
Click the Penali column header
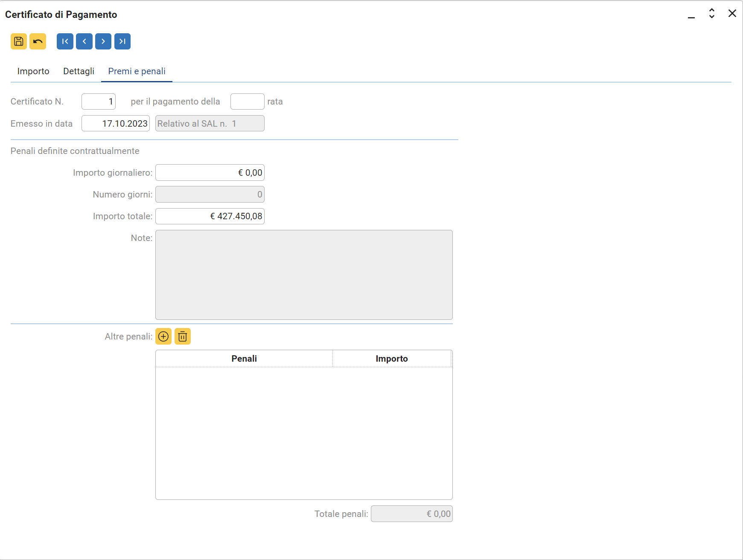(244, 359)
